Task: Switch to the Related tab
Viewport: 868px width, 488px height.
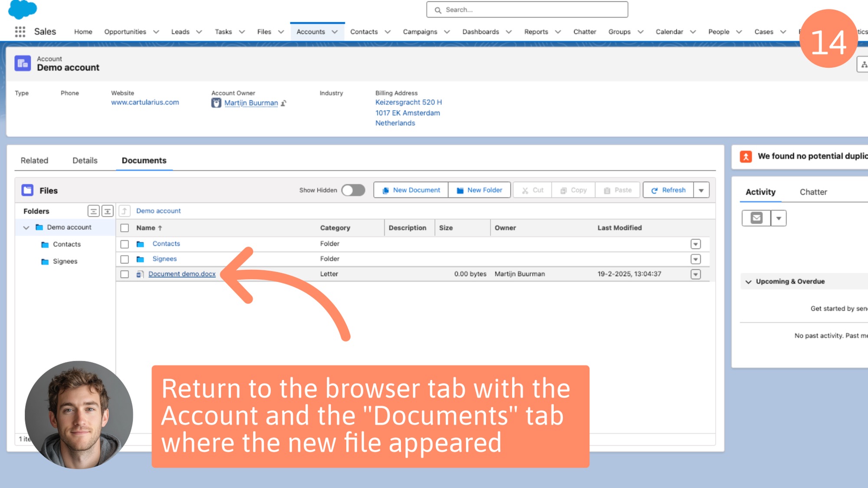Action: [34, 160]
